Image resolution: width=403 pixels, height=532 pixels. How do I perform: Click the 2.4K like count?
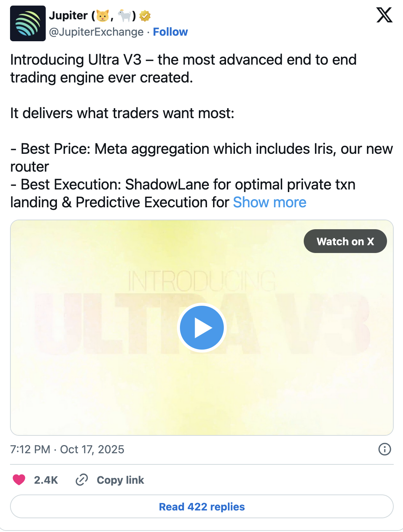[45, 480]
